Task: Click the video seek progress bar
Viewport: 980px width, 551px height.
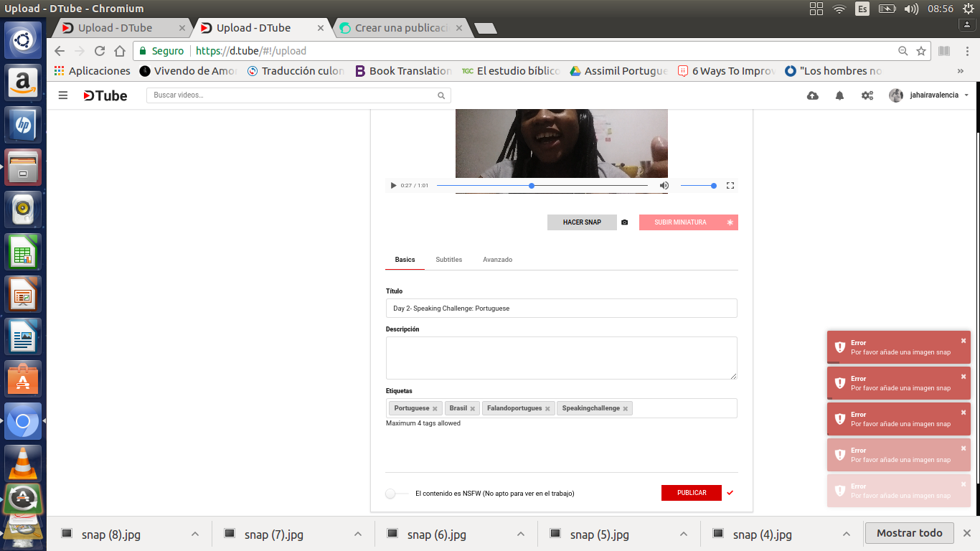Action: click(x=542, y=186)
